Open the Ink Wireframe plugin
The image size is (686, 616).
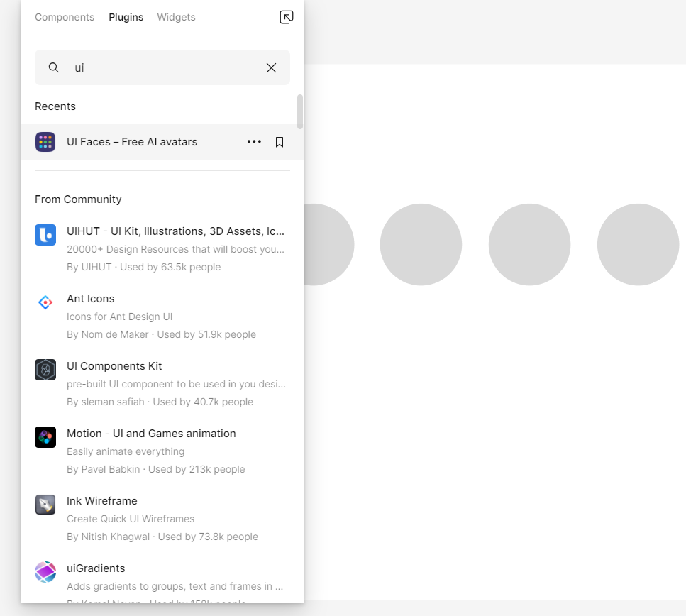click(x=162, y=518)
